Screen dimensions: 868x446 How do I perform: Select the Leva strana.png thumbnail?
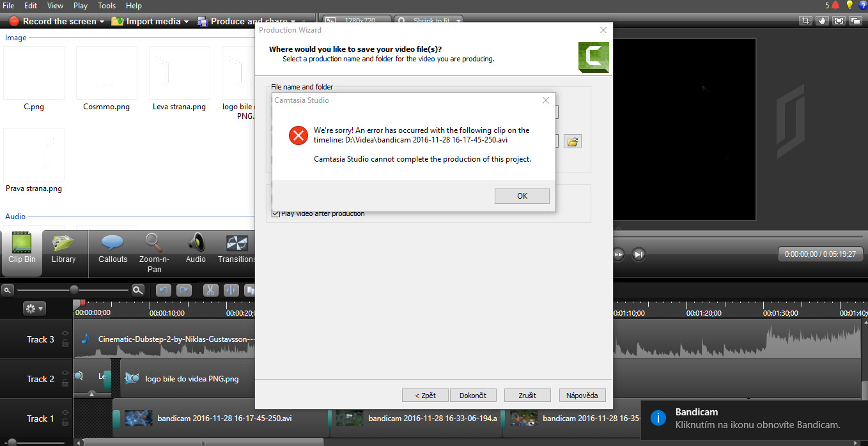(x=180, y=73)
